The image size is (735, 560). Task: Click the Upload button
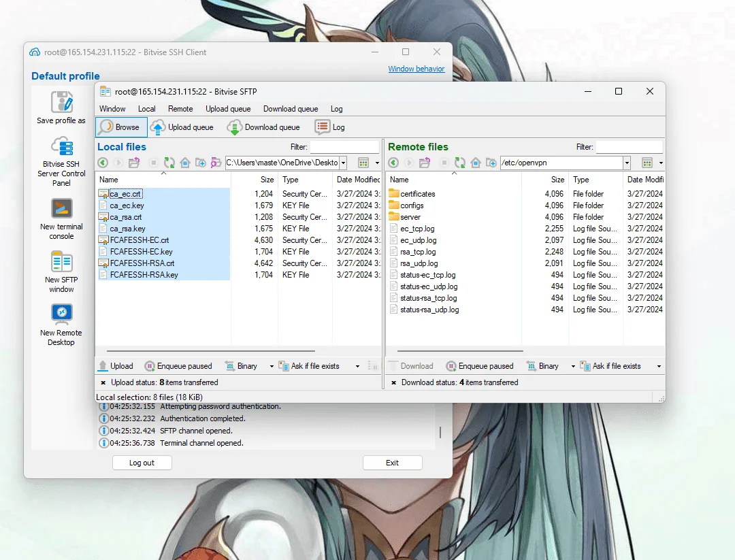point(116,366)
